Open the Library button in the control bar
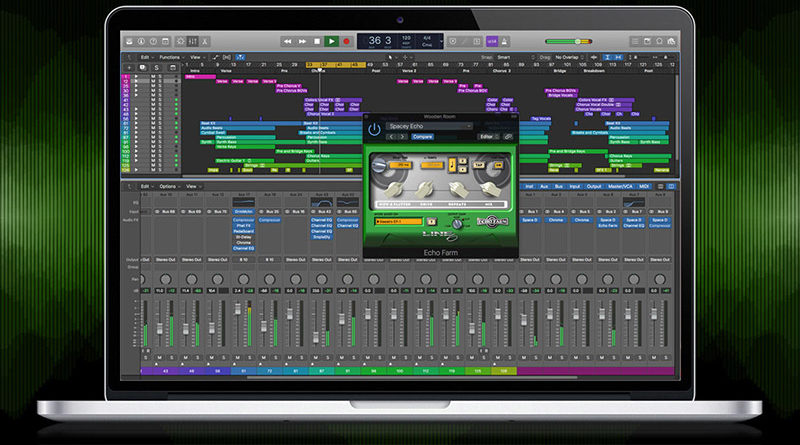 (x=130, y=41)
